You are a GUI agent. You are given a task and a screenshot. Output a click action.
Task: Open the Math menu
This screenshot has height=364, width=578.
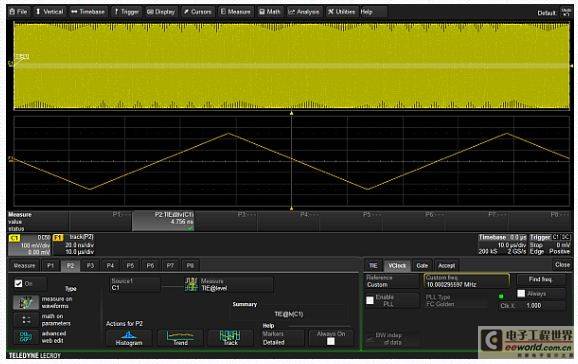tap(270, 12)
